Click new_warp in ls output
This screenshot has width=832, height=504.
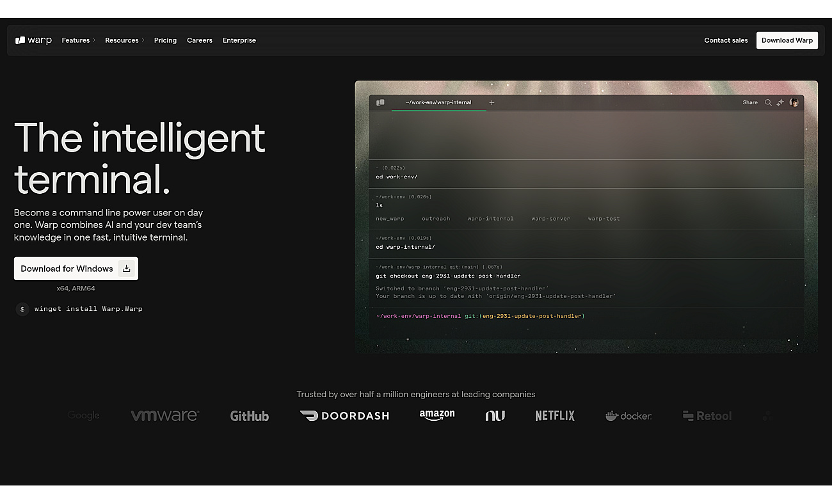[390, 219]
